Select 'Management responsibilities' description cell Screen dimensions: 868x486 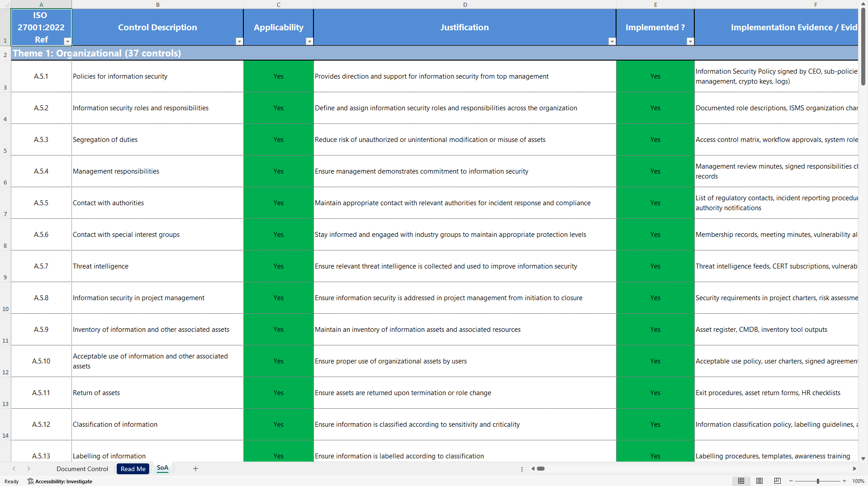point(157,171)
